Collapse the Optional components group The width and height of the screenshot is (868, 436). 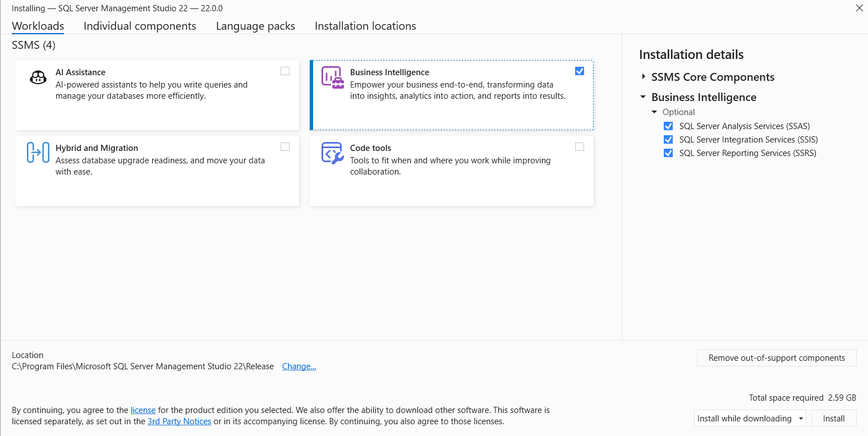tap(654, 112)
